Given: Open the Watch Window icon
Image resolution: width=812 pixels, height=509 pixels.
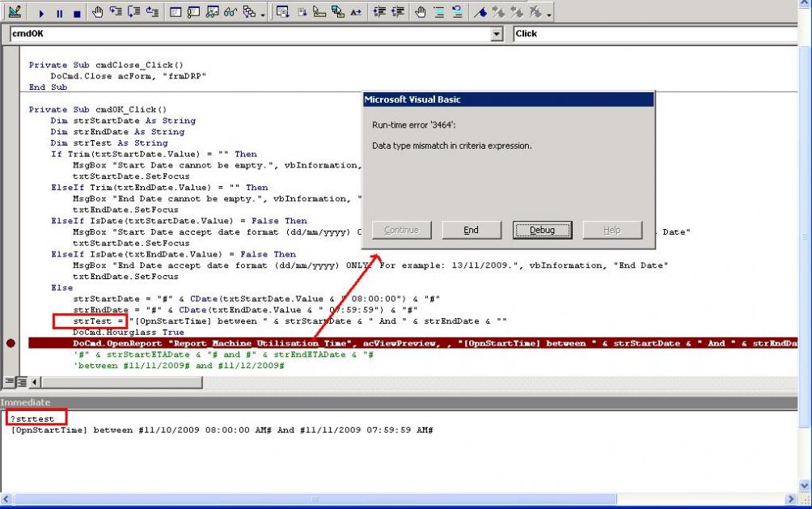Looking at the screenshot, I should (x=212, y=12).
